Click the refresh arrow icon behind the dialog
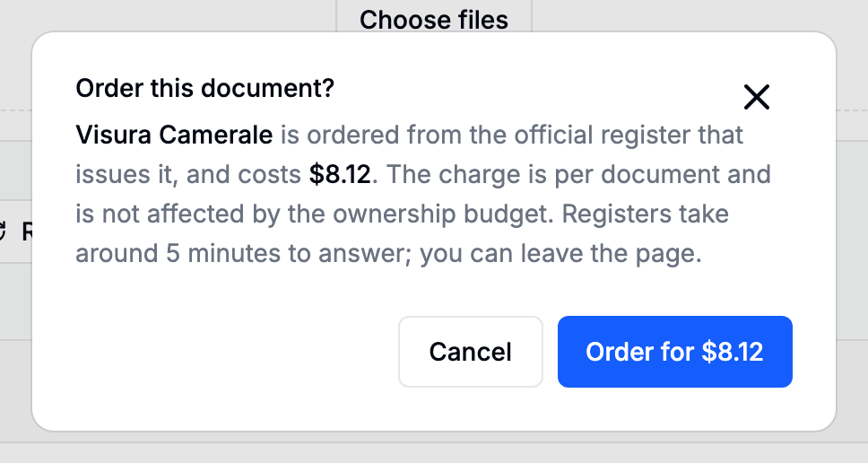This screenshot has width=868, height=463. [3, 231]
